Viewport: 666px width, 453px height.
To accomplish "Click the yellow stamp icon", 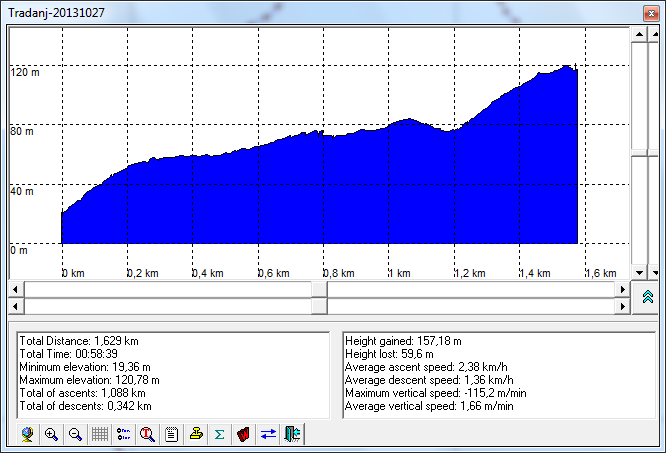I will click(196, 434).
